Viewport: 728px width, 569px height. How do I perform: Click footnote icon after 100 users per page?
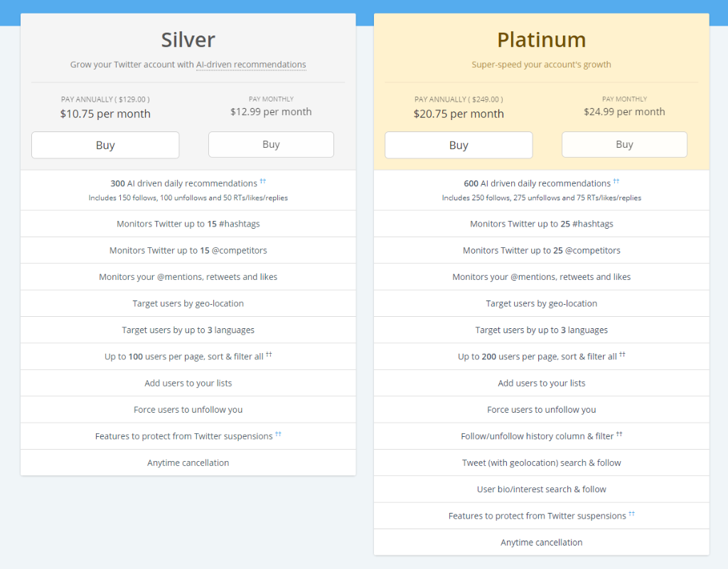269,354
